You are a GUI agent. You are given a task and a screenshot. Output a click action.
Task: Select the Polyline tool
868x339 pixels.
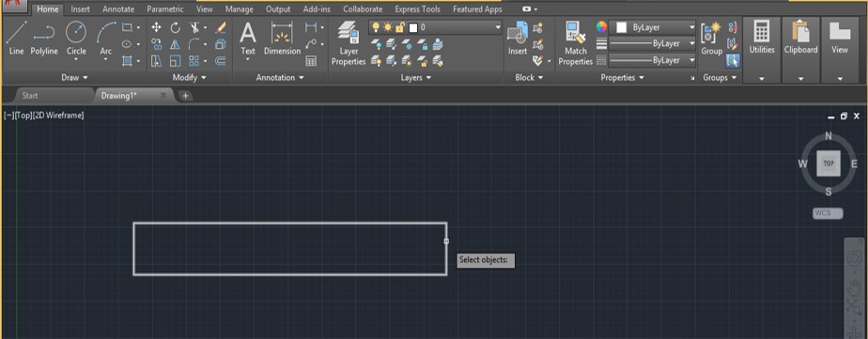point(44,39)
